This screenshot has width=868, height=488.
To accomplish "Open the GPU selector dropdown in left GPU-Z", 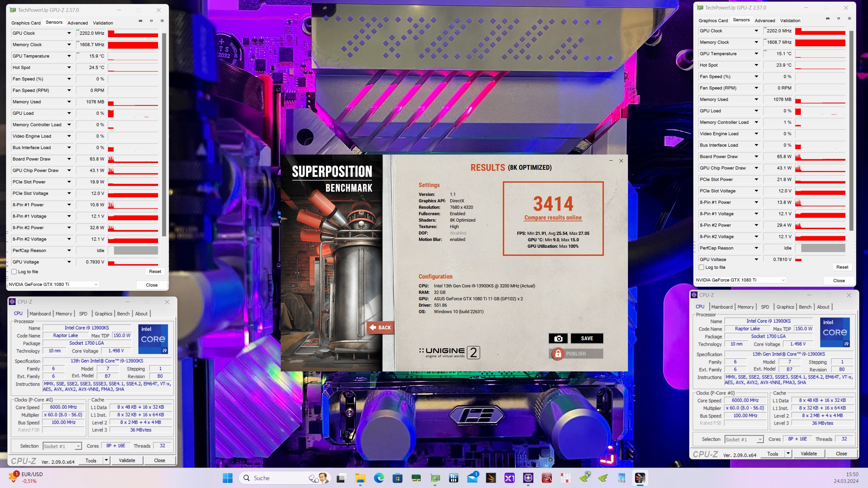I will click(x=53, y=284).
